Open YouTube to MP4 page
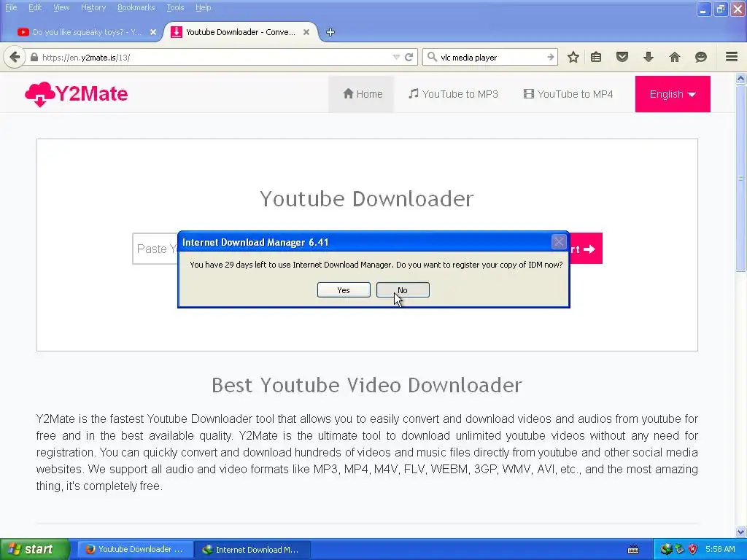The image size is (747, 560). tap(568, 94)
